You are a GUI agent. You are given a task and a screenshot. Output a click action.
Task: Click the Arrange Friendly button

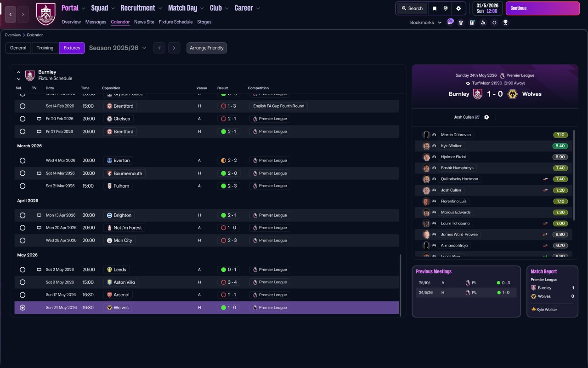[x=207, y=48]
